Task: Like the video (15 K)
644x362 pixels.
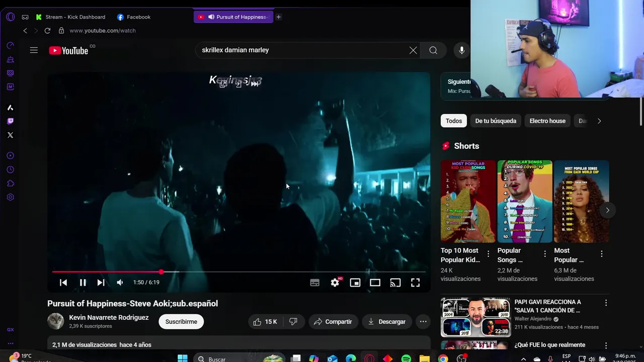Action: click(266, 322)
